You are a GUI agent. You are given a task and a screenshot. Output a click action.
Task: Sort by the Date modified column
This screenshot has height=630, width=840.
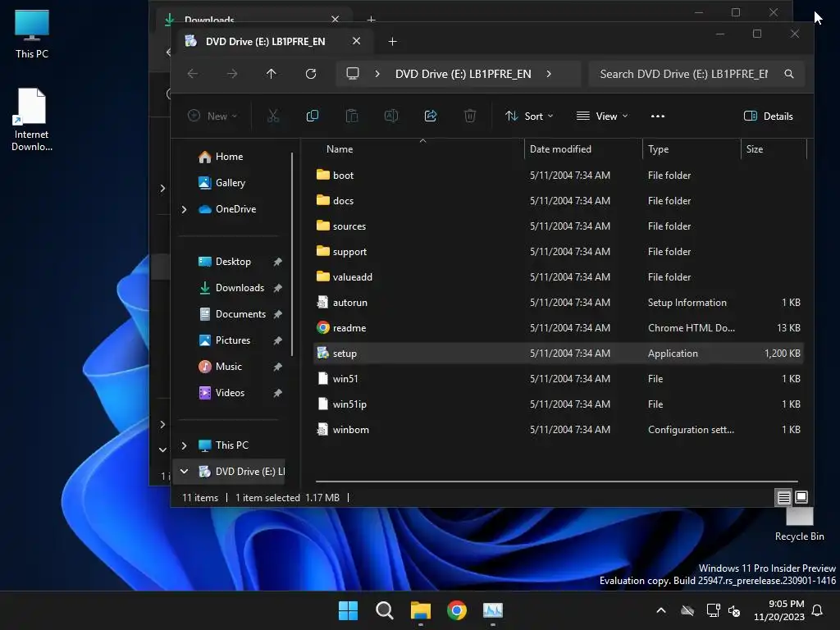(x=583, y=149)
